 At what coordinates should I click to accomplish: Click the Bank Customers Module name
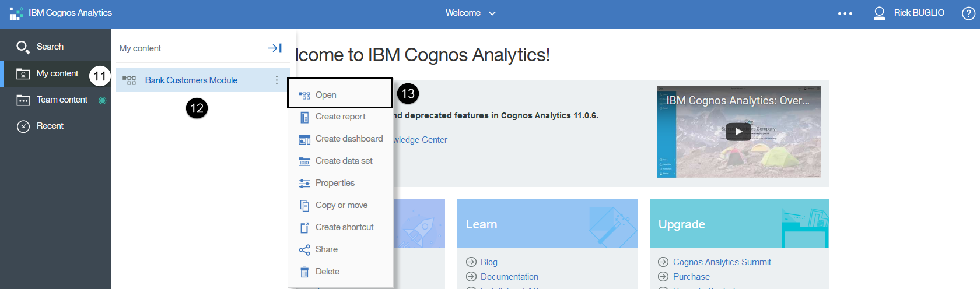(191, 80)
